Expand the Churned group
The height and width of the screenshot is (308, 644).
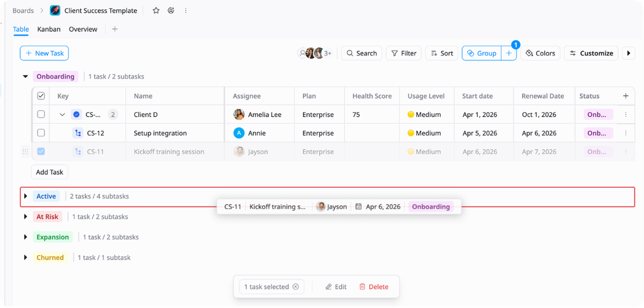point(25,257)
